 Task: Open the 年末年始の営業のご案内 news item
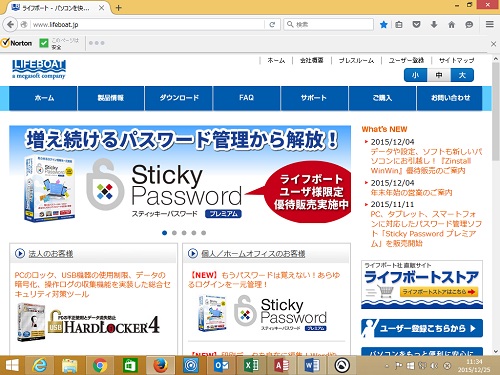tap(411, 193)
